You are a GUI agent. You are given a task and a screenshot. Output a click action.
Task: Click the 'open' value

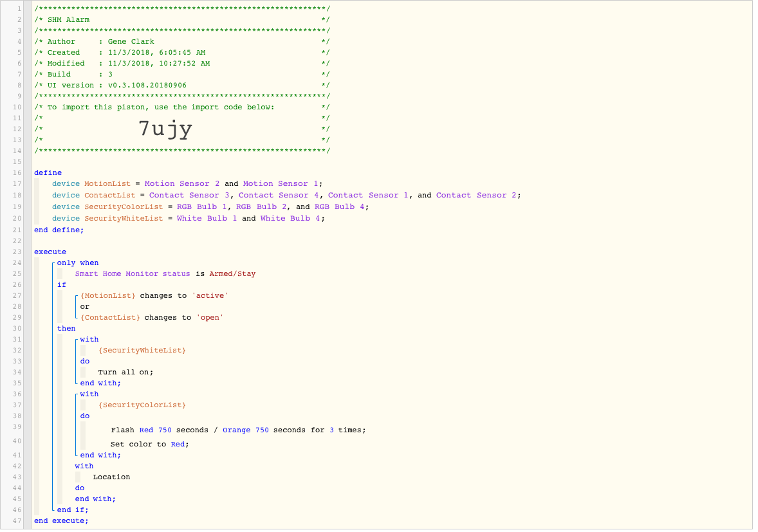(x=210, y=318)
